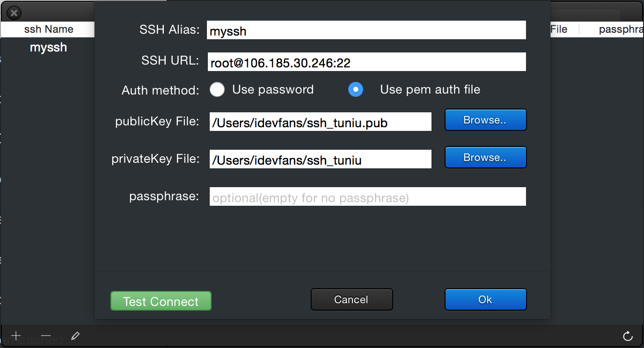Select the myssh row in the list
The height and width of the screenshot is (348, 644).
click(x=48, y=47)
